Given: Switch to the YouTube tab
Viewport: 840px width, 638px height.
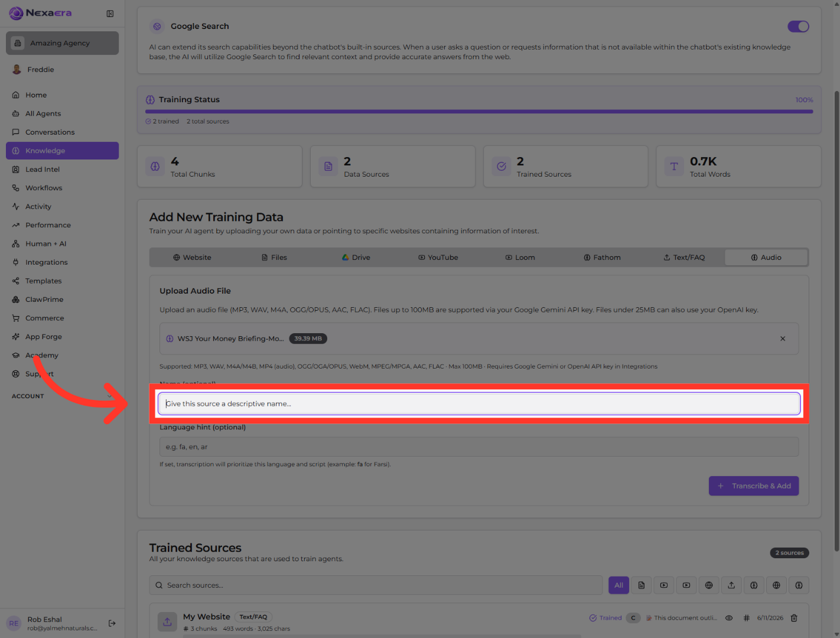Looking at the screenshot, I should pos(438,258).
